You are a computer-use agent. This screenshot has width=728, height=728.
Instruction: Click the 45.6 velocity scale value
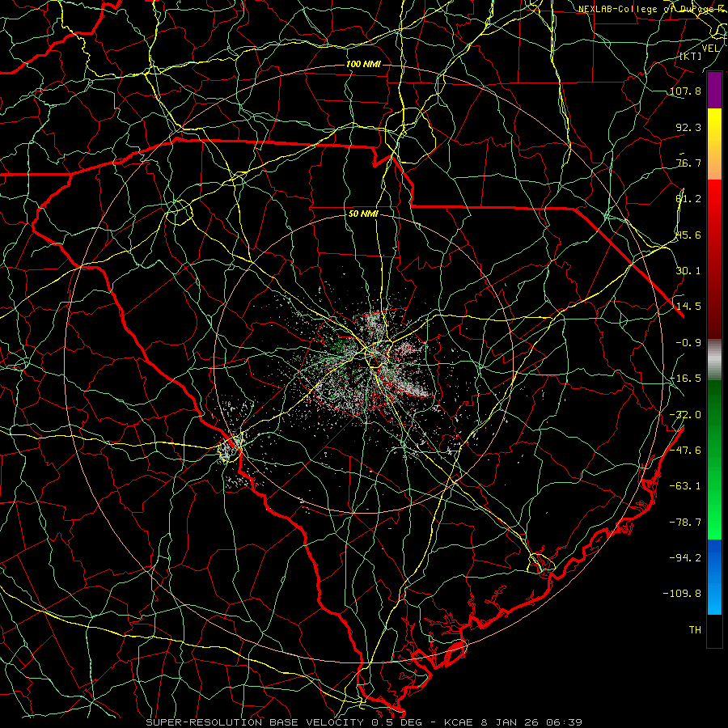click(688, 235)
